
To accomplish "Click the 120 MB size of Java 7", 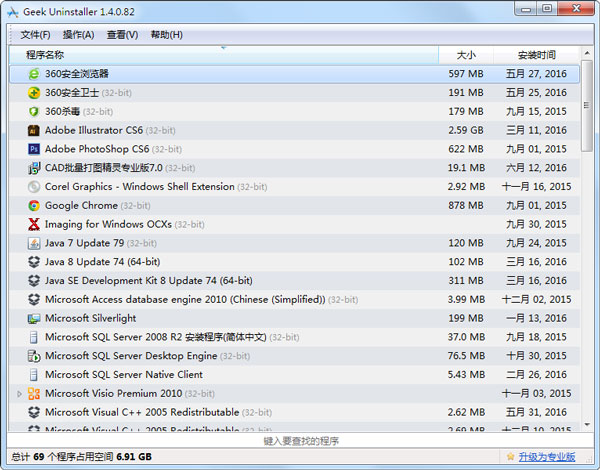I will tap(466, 243).
